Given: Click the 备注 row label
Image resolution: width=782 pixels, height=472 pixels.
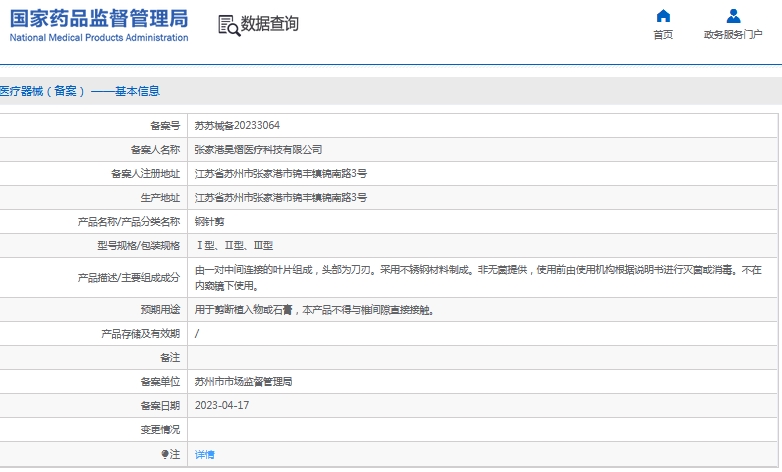Looking at the screenshot, I should click(170, 358).
